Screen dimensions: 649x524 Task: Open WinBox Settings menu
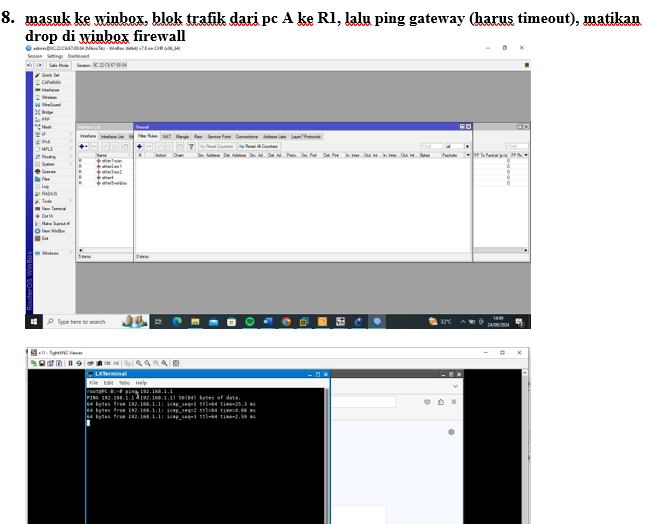click(x=55, y=56)
